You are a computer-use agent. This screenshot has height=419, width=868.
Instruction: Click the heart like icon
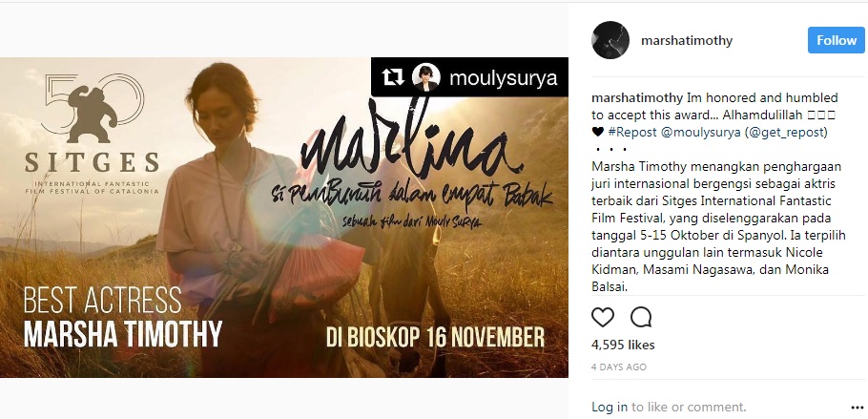[603, 318]
